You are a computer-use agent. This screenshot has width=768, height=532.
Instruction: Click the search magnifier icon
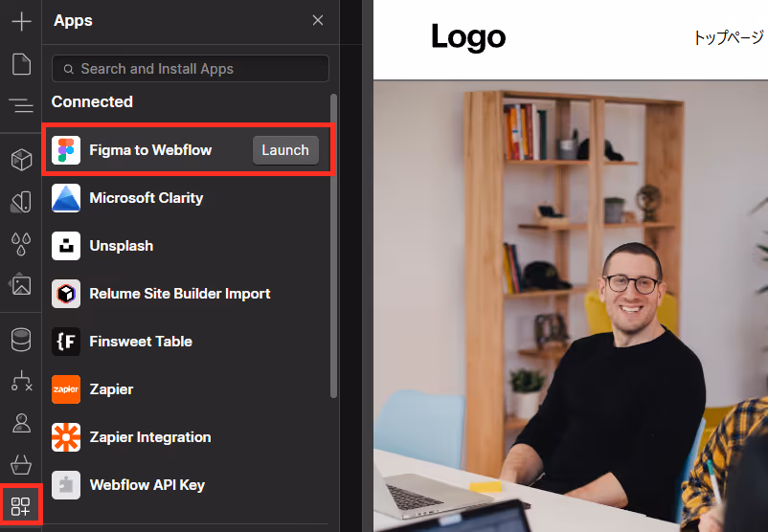click(x=69, y=69)
